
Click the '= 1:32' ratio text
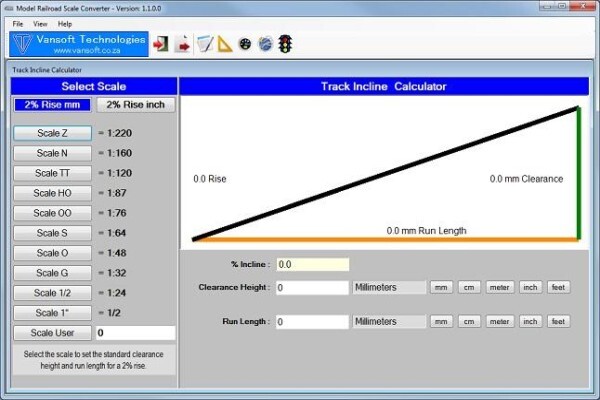click(112, 273)
